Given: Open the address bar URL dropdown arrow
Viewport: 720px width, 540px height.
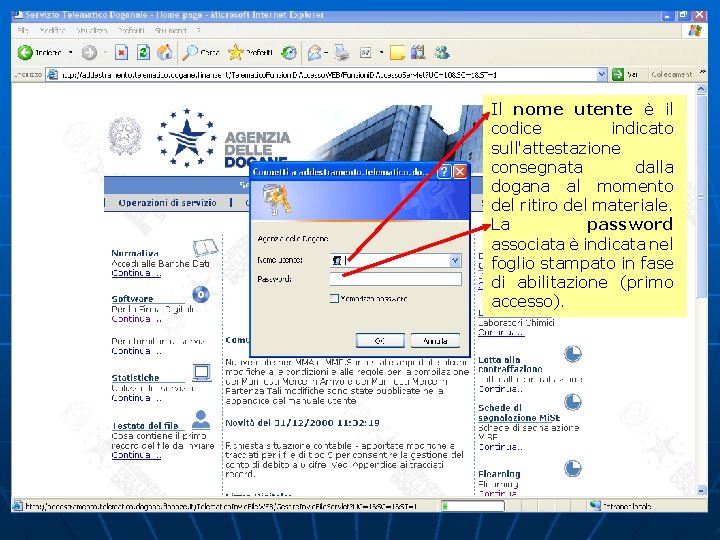Looking at the screenshot, I should [x=602, y=74].
